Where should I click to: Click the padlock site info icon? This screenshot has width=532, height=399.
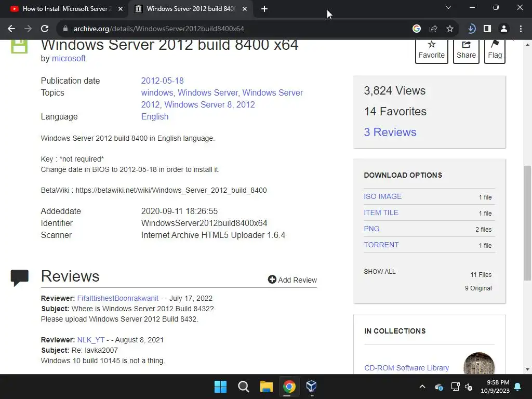pyautogui.click(x=65, y=29)
